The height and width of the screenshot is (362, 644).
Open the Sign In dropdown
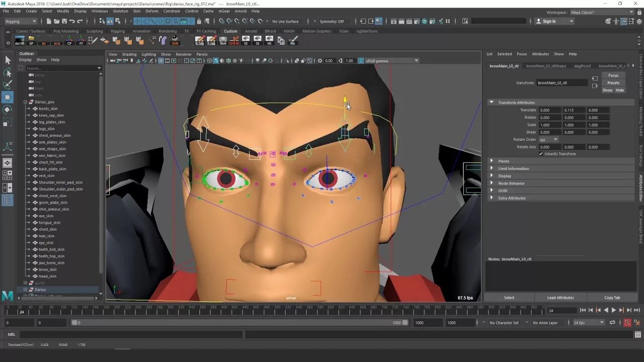tap(554, 21)
